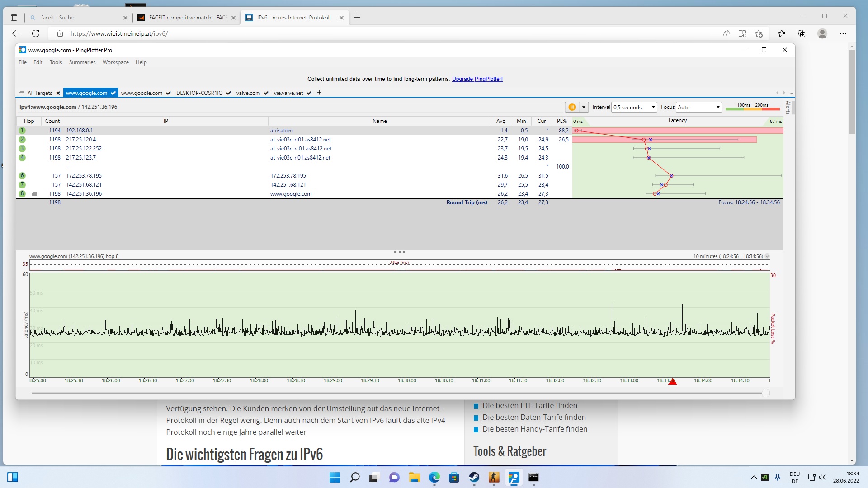Open the Workspace menu
The width and height of the screenshot is (868, 488).
click(x=115, y=62)
